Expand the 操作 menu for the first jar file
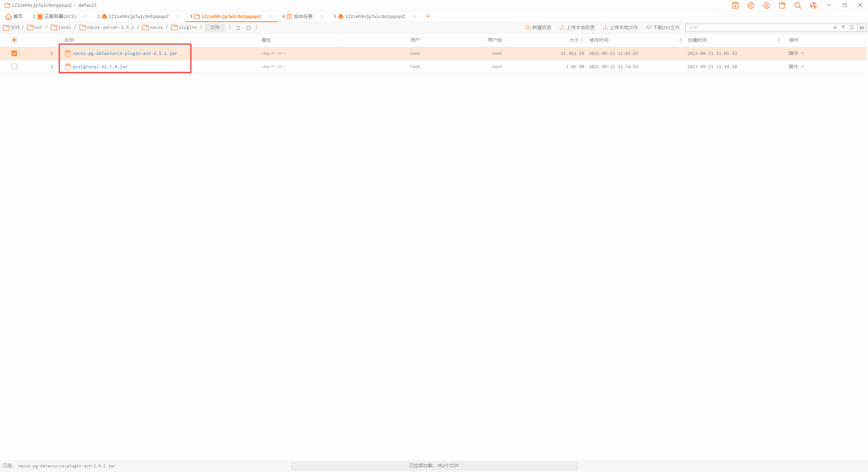This screenshot has height=472, width=868. [796, 53]
